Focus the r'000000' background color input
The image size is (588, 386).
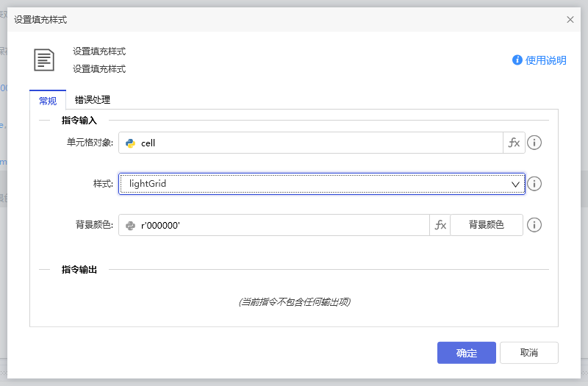click(x=283, y=226)
